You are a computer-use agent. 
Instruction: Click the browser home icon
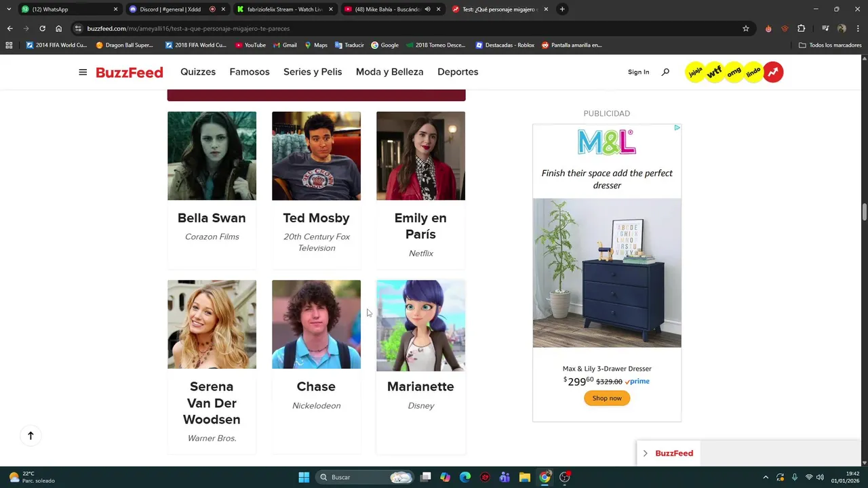tap(58, 28)
